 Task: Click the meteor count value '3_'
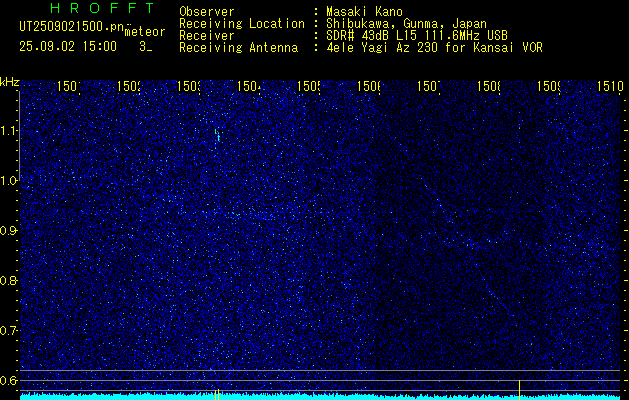tap(145, 47)
